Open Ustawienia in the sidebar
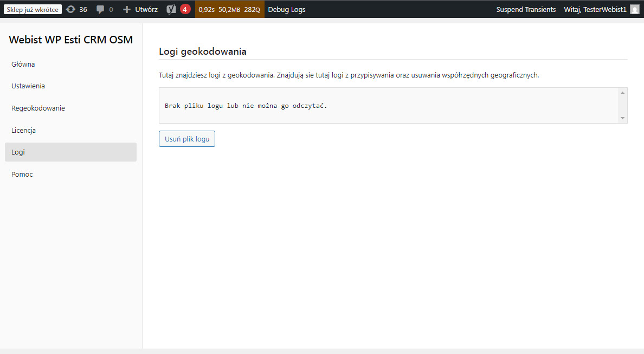Viewport: 644px width, 354px height. pyautogui.click(x=28, y=86)
